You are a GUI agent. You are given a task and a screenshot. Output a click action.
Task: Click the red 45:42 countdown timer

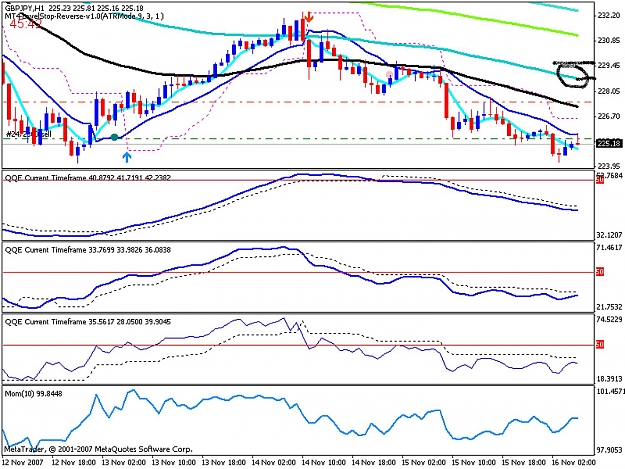coord(26,24)
